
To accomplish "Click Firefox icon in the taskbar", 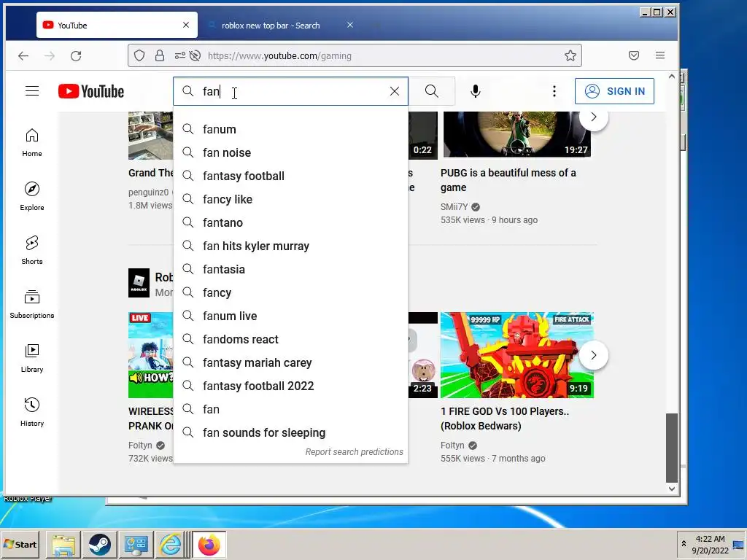I will tap(209, 545).
